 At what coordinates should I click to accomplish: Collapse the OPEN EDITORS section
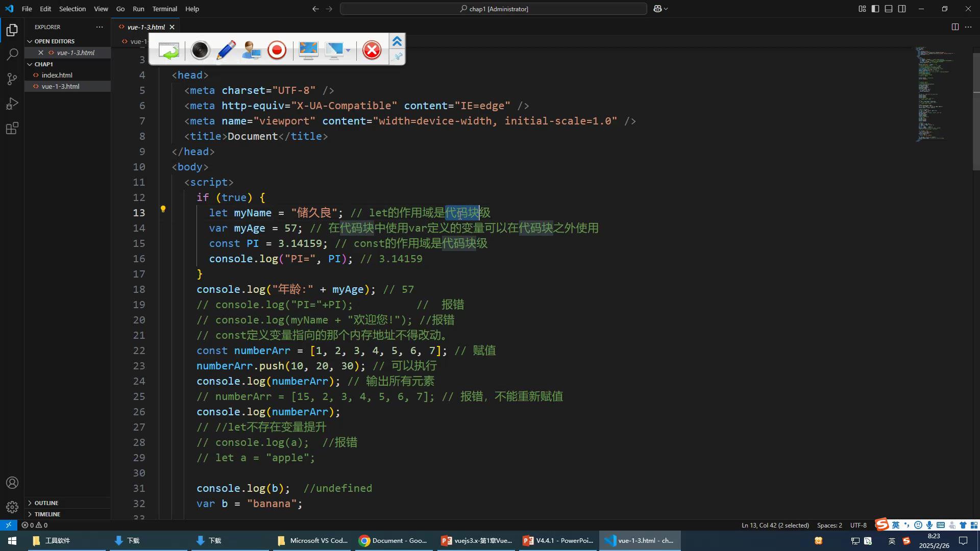54,41
